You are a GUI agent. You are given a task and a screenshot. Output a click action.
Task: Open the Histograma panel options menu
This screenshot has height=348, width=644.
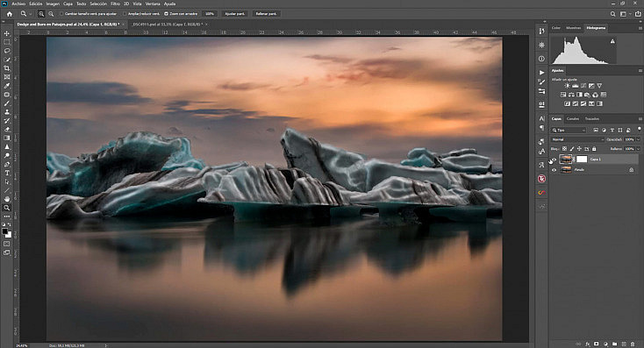[x=640, y=28]
